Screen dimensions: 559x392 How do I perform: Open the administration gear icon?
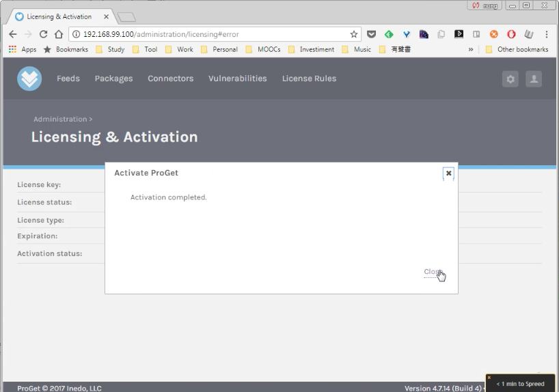point(510,79)
